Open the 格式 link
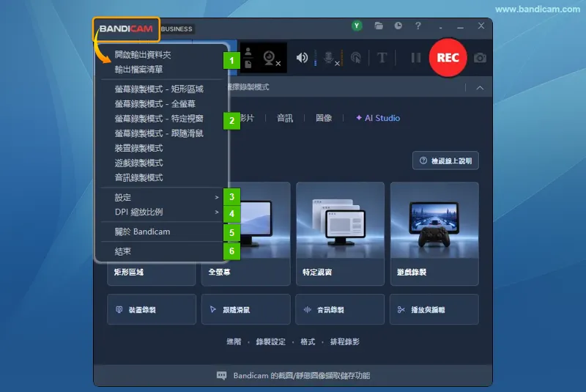 click(x=308, y=341)
